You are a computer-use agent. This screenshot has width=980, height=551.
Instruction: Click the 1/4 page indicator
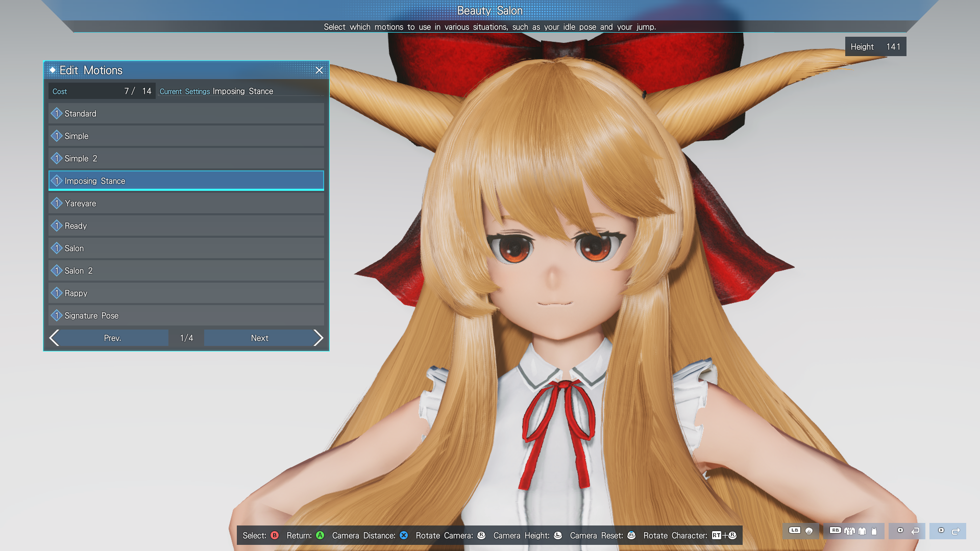[x=186, y=338]
